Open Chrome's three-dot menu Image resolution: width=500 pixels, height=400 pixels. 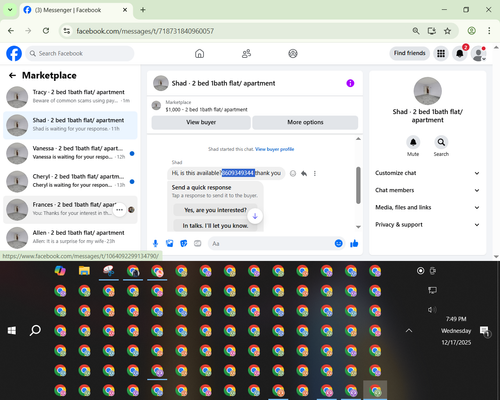(x=489, y=31)
